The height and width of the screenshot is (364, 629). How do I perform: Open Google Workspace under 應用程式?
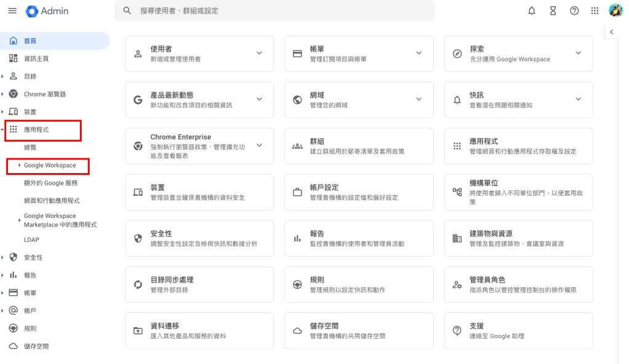point(50,165)
